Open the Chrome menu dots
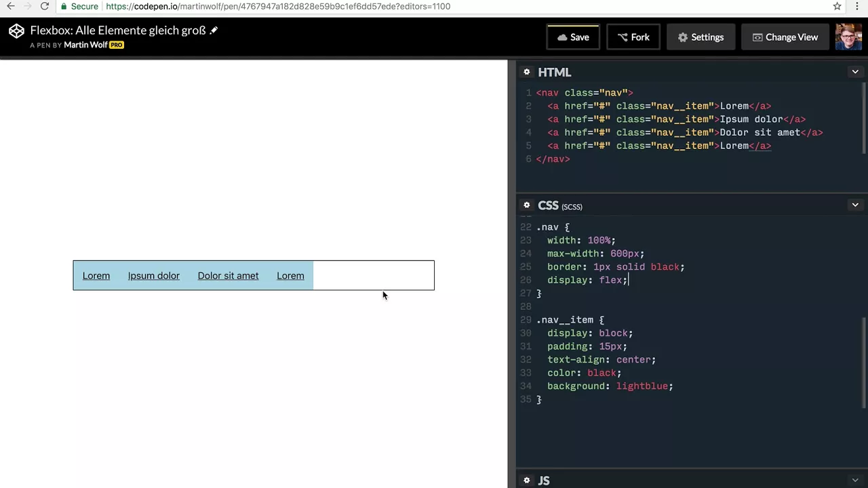This screenshot has width=868, height=488. [857, 6]
